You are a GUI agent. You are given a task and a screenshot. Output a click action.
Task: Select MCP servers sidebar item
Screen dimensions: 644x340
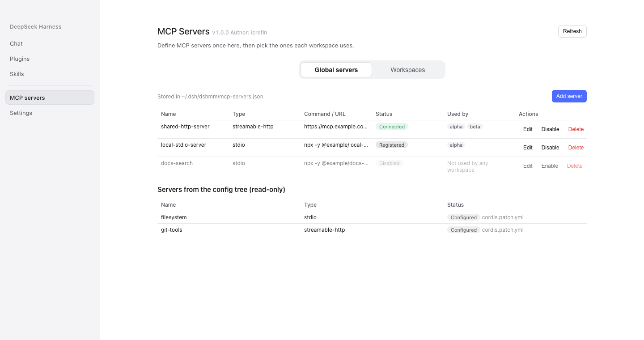coord(50,98)
